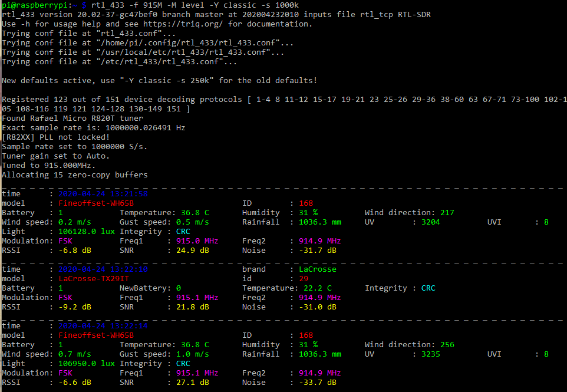Click "Allocating 15 zero-copy buffers" line

(x=74, y=174)
